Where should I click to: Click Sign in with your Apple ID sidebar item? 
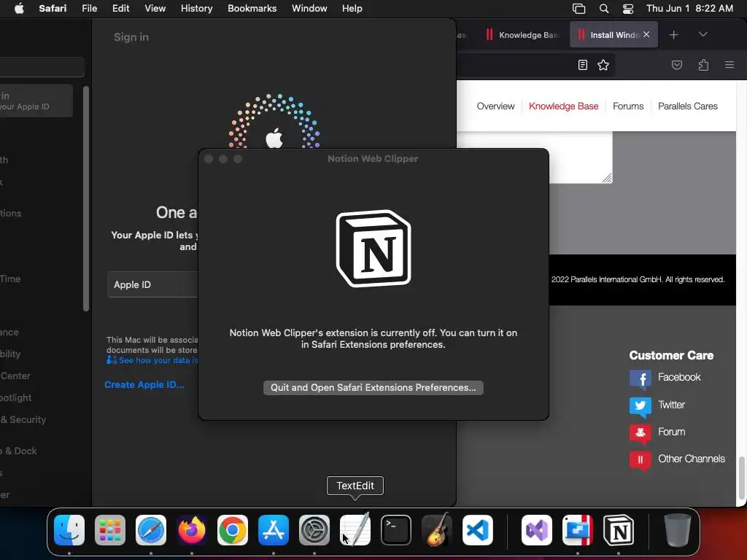(x=36, y=101)
